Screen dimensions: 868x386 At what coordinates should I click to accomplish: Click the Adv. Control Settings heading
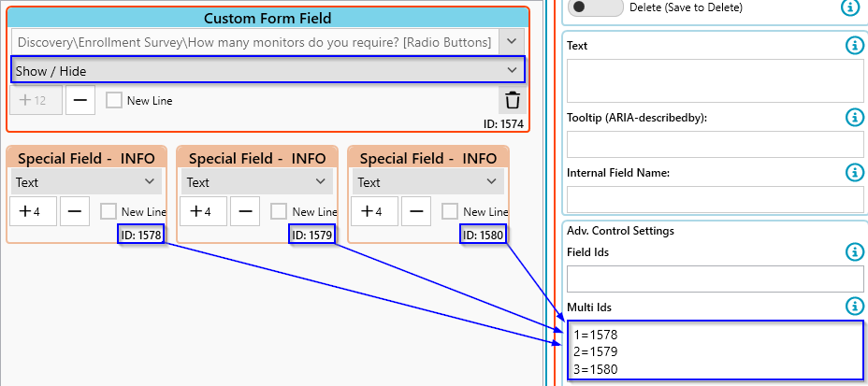(x=620, y=230)
